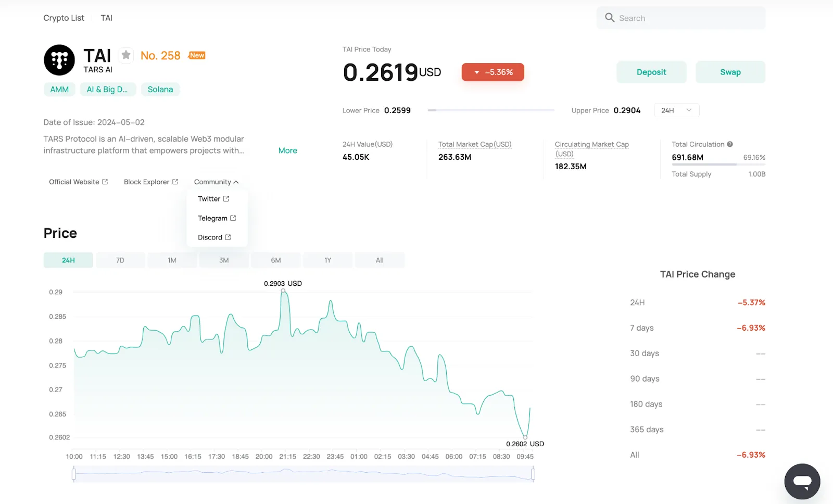Screen dimensions: 833x504
Task: Click the Deposit button
Action: (651, 72)
